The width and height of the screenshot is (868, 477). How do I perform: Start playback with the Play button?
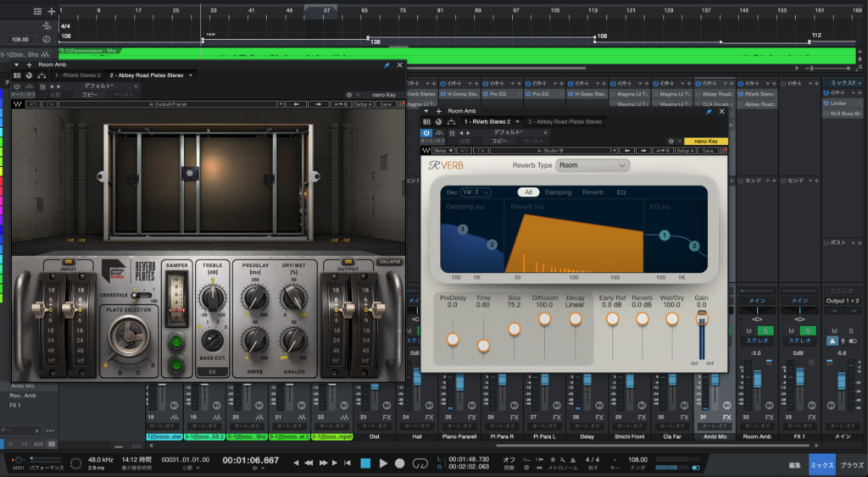383,463
